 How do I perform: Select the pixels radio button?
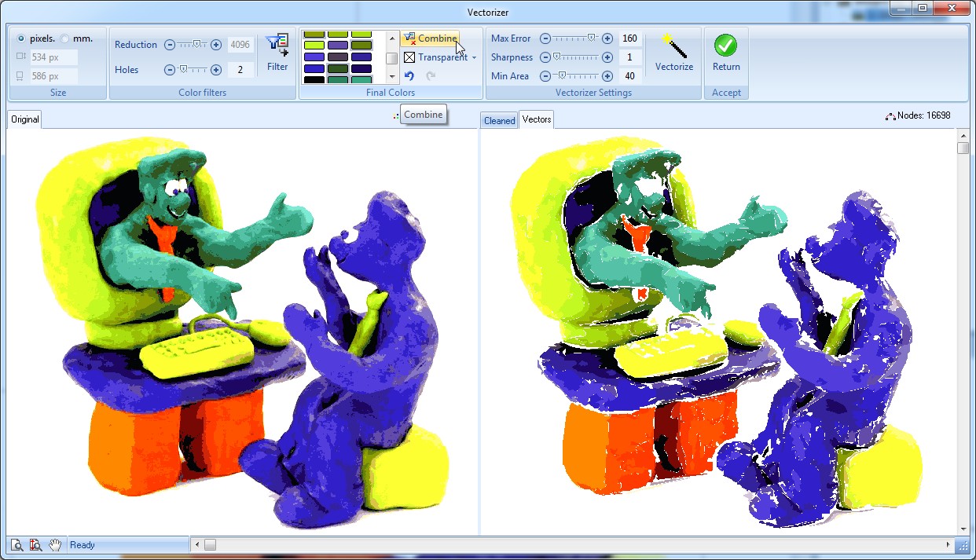(21, 38)
